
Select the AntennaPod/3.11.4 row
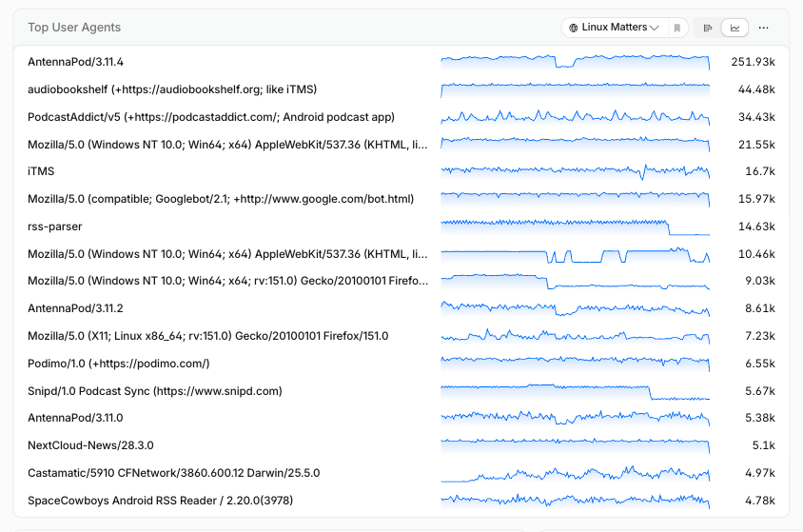click(401, 62)
